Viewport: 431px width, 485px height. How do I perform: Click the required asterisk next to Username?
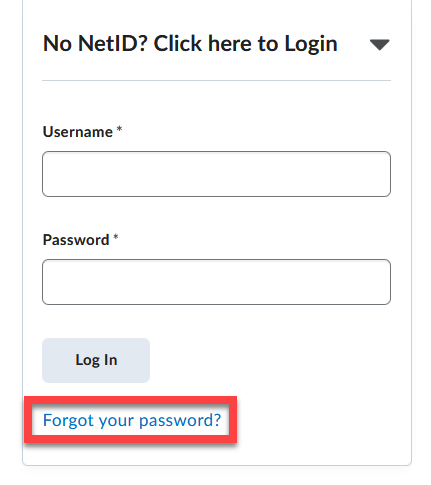tap(119, 129)
